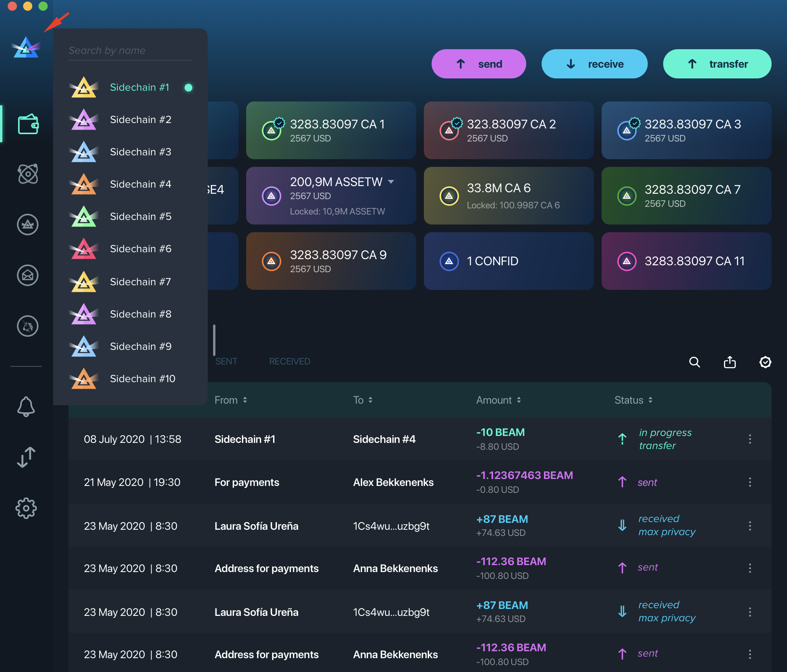Export transactions with share icon
Viewport: 787px width, 672px height.
730,362
